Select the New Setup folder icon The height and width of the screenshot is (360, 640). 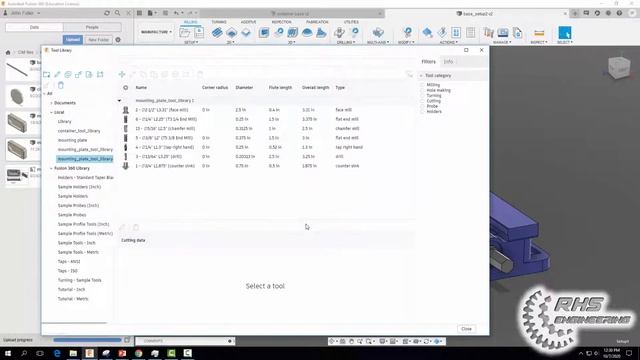tap(185, 33)
